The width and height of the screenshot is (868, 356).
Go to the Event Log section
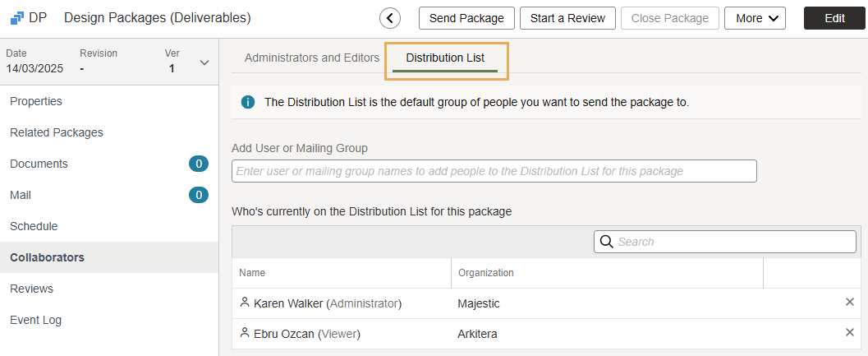(x=35, y=320)
